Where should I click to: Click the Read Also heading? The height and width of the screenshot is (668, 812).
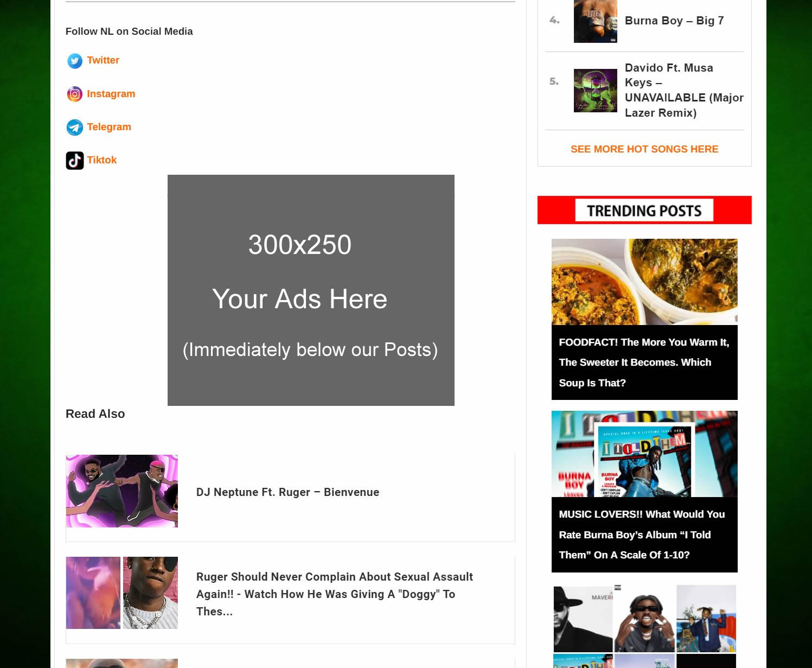(95, 414)
